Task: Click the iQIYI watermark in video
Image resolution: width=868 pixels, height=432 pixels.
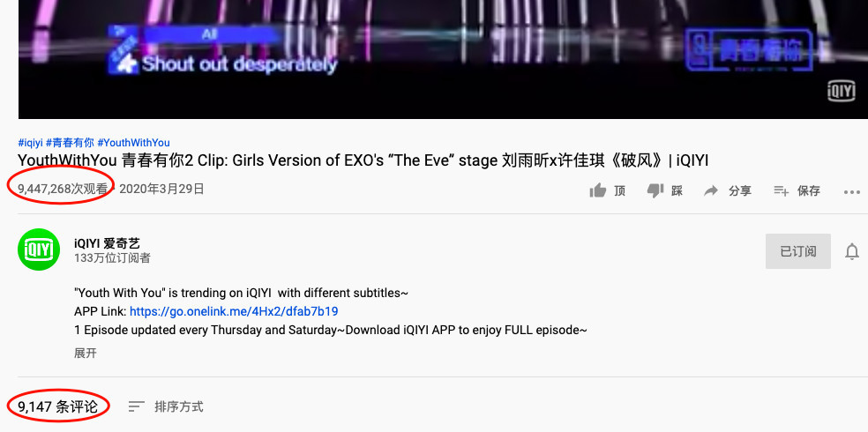Action: [841, 91]
